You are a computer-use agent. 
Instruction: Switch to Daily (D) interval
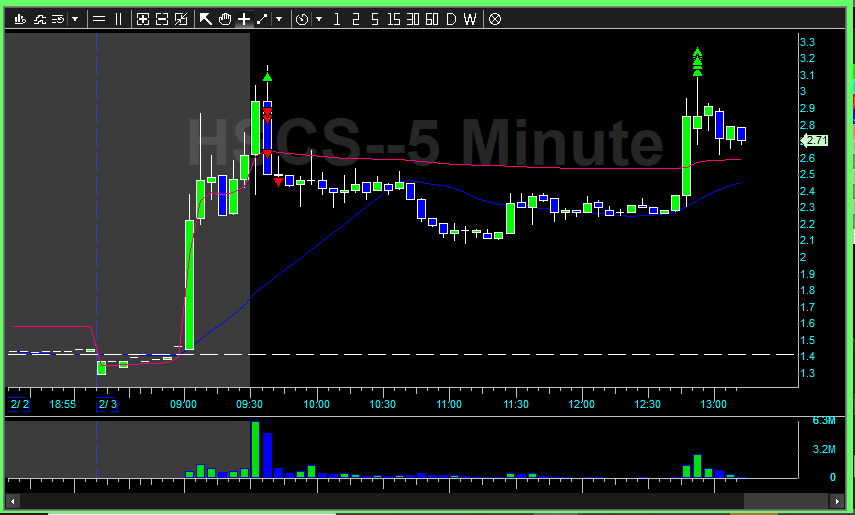point(451,20)
